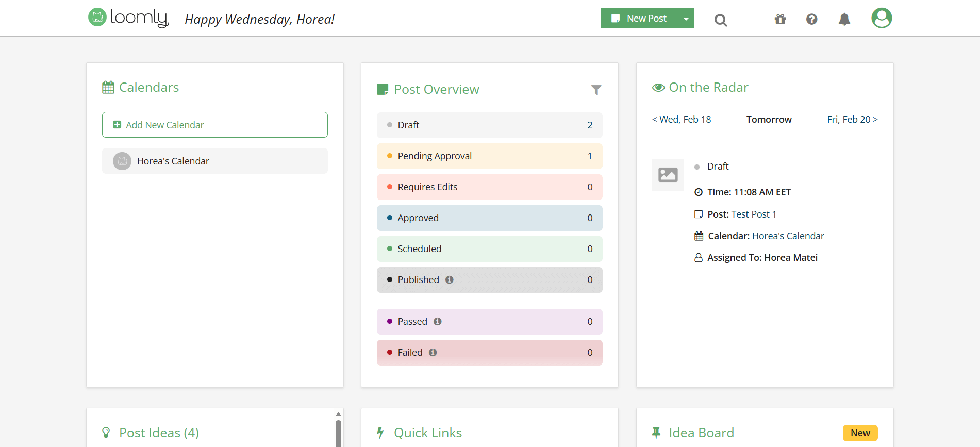Go to previous day Wed, Feb 18
Image resolution: width=980 pixels, height=447 pixels.
682,119
